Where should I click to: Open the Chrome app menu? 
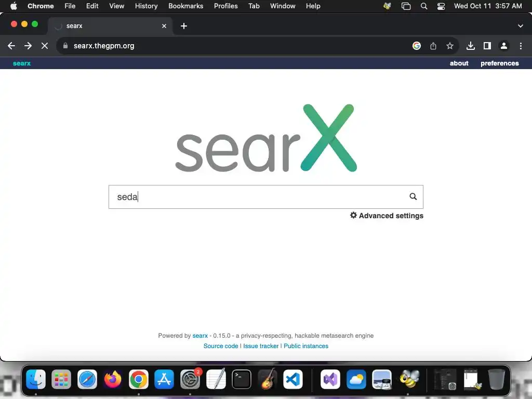(41, 6)
